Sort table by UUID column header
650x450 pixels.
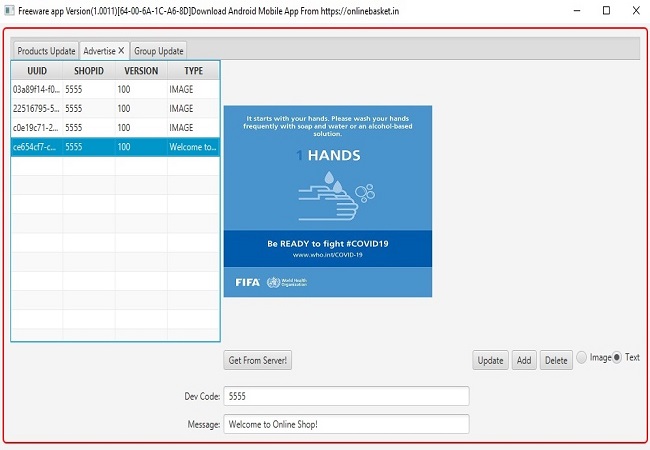pos(37,70)
